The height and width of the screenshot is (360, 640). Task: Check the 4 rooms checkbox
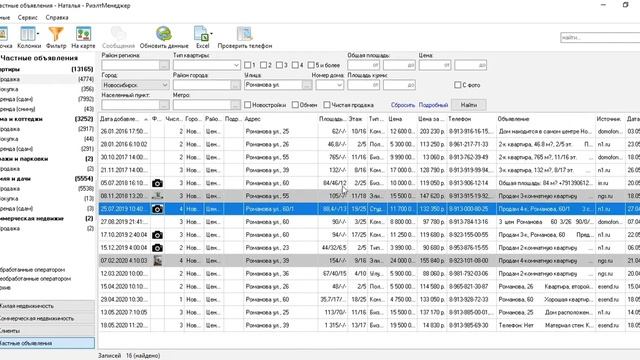pos(295,65)
